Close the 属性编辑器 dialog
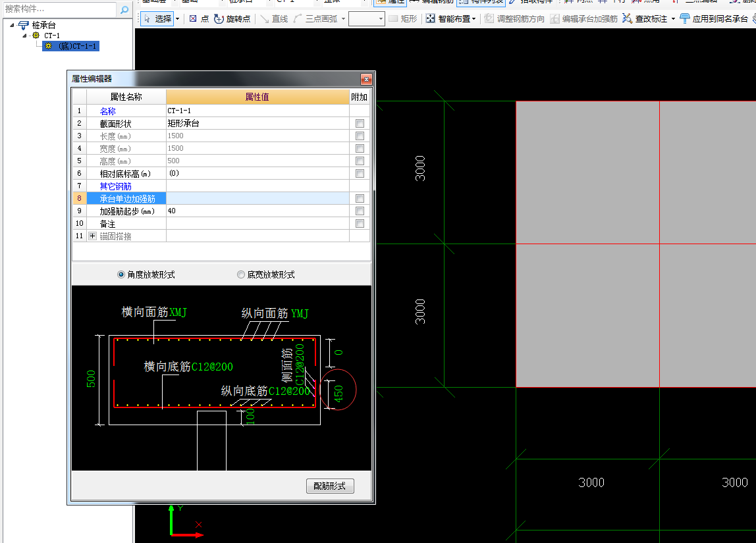This screenshot has width=756, height=543. point(366,79)
